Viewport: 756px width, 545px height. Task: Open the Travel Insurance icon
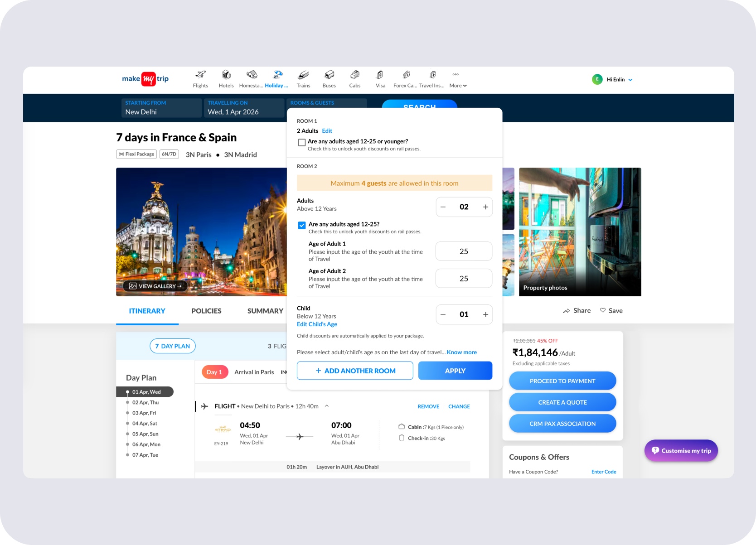(x=433, y=75)
